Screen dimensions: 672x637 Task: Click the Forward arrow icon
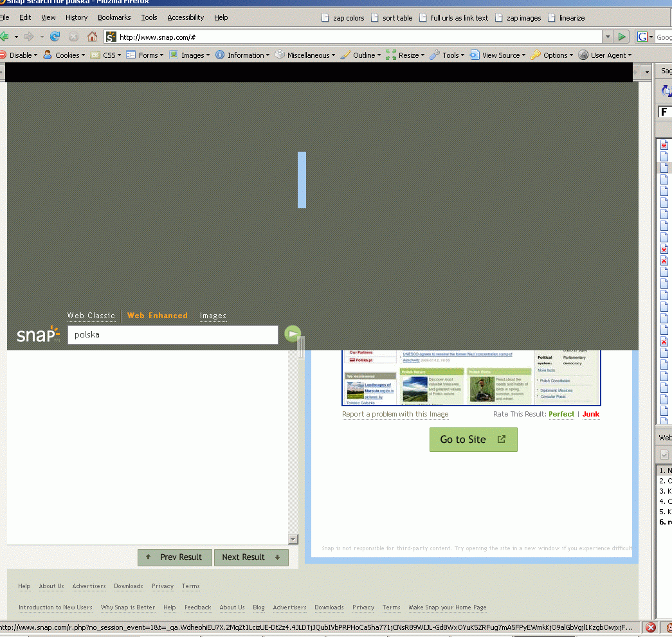[x=29, y=37]
